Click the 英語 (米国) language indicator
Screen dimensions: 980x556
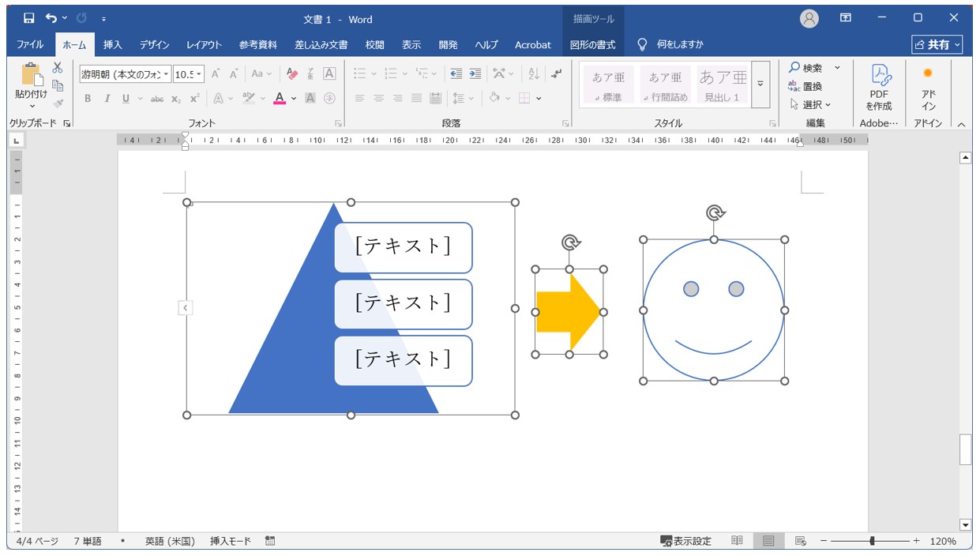click(x=170, y=541)
